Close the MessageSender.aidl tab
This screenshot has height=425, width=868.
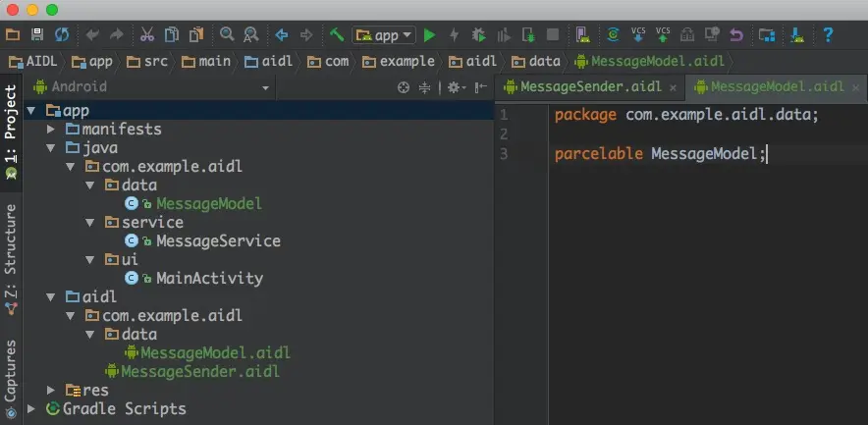674,87
